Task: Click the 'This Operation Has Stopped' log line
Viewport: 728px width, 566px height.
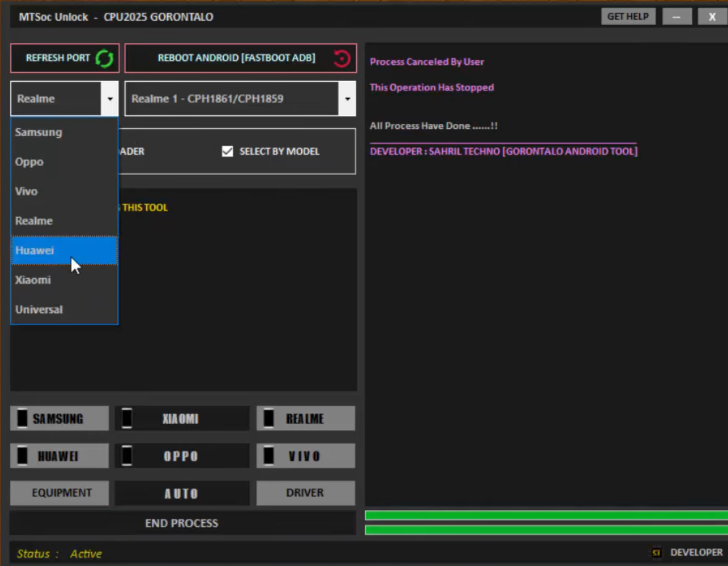Action: [432, 88]
